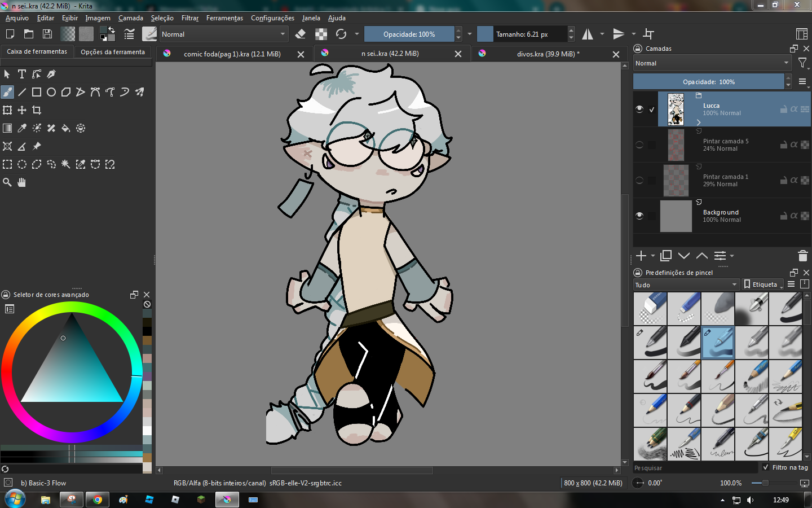This screenshot has width=812, height=508.
Task: Hide the Lucca layer
Action: pyautogui.click(x=639, y=109)
